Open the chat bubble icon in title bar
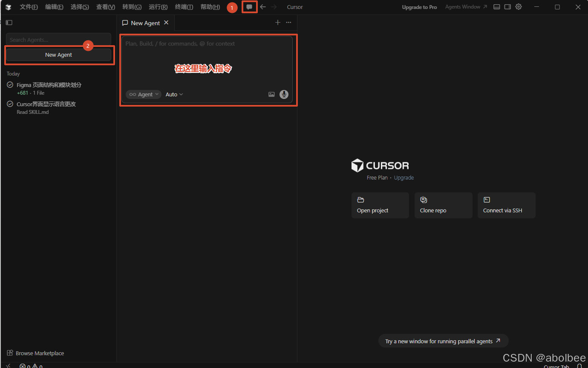 (249, 7)
